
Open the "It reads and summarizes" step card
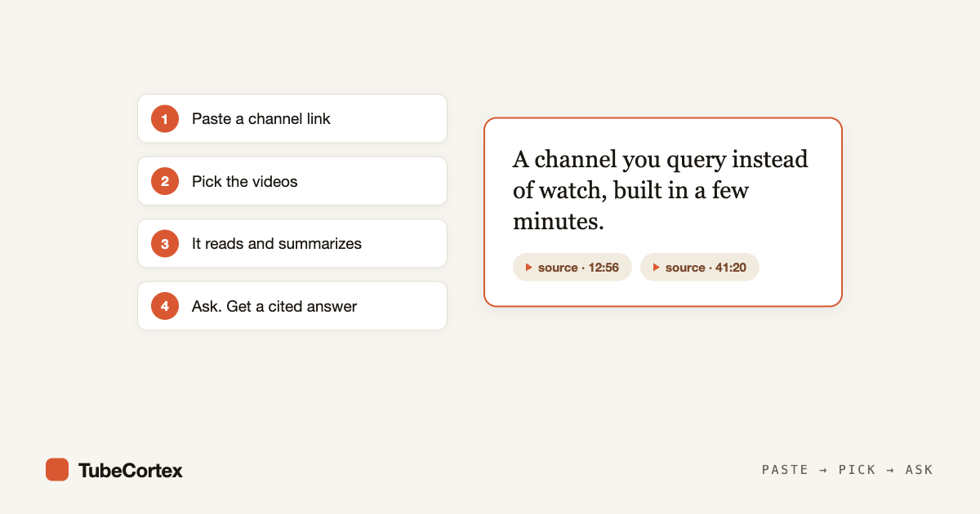click(292, 243)
